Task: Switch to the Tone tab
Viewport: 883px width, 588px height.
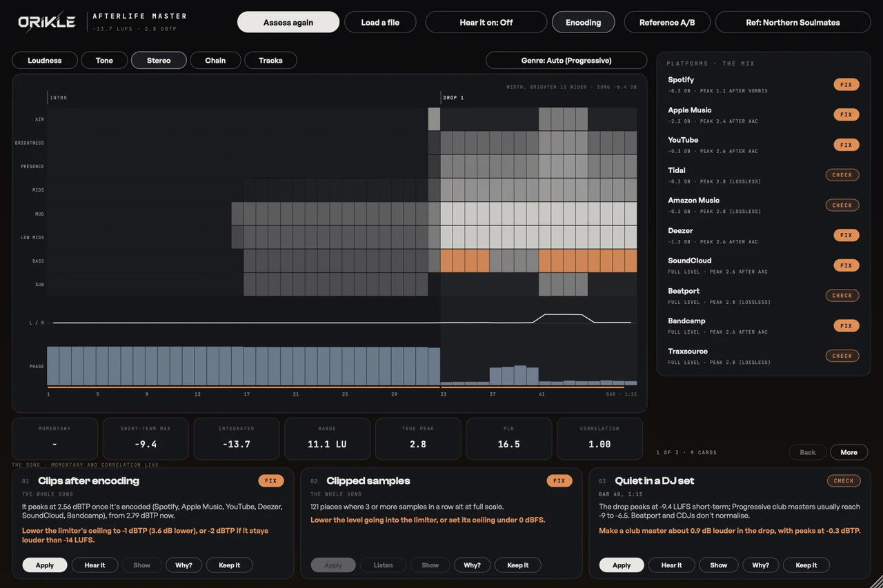Action: pos(104,60)
